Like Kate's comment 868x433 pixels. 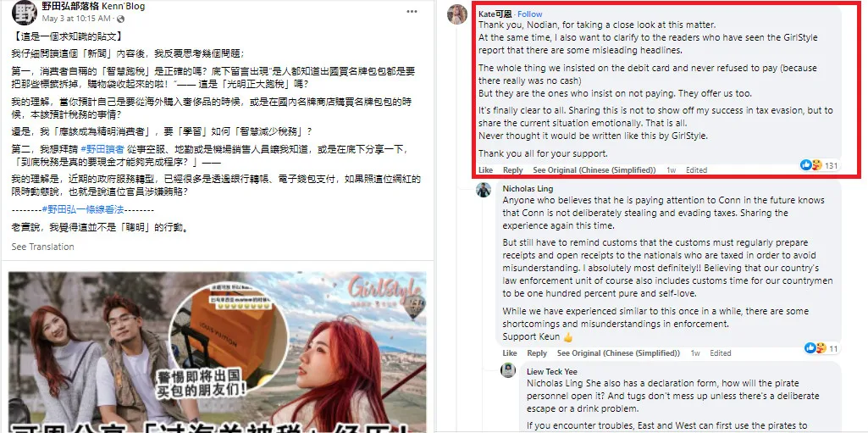tap(485, 170)
